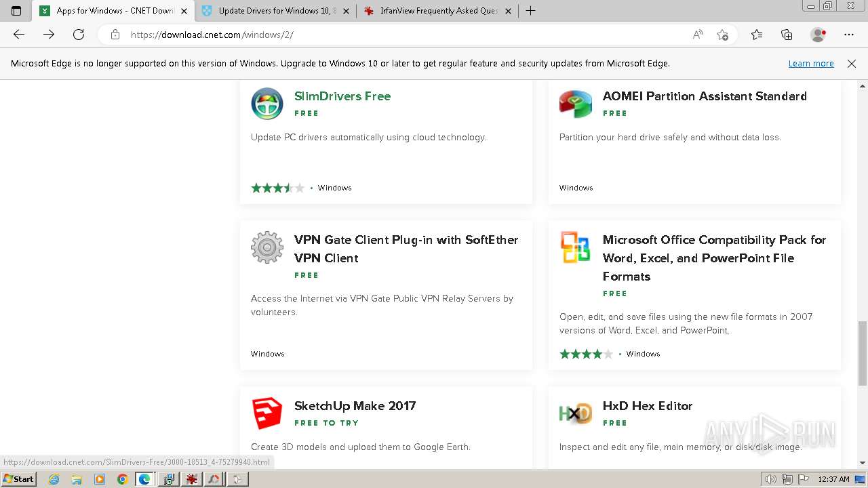This screenshot has height=488, width=868.
Task: Launch Google Chrome from taskbar
Action: 122,479
